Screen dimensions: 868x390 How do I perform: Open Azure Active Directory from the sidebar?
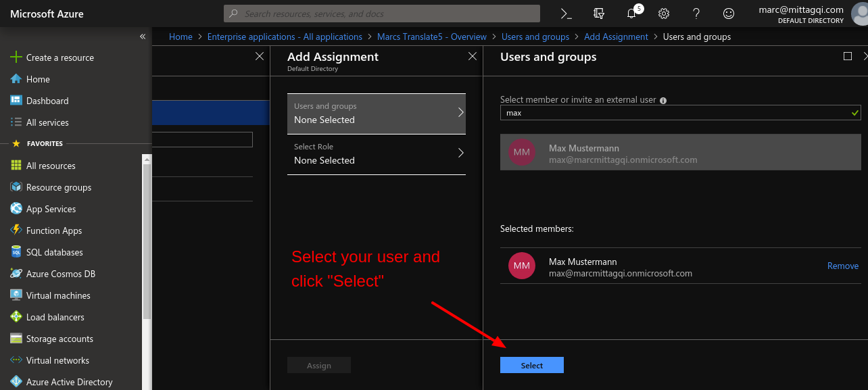tap(70, 382)
